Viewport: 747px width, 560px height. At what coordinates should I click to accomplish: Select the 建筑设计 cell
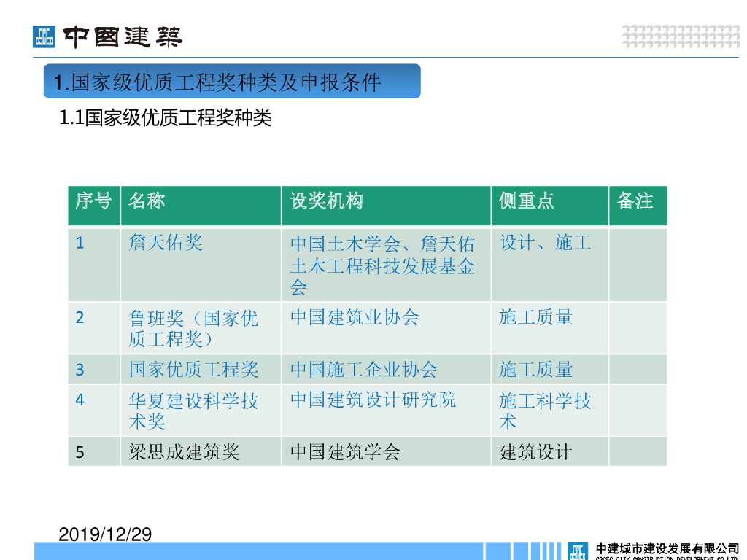(550, 452)
